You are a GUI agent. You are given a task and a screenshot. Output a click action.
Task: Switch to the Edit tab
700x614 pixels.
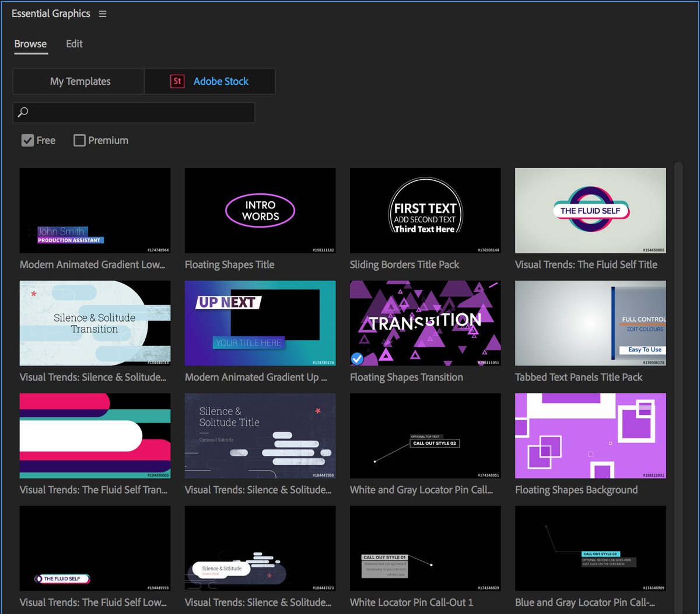pos(74,44)
